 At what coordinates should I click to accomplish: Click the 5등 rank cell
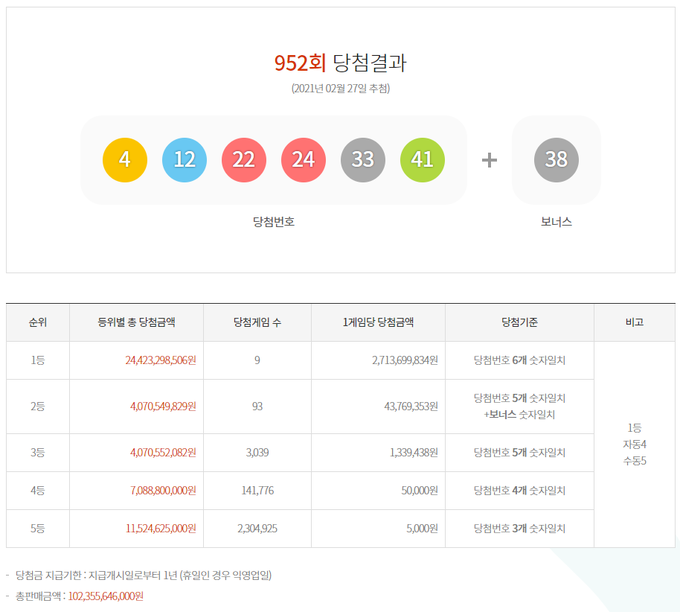coord(38,529)
